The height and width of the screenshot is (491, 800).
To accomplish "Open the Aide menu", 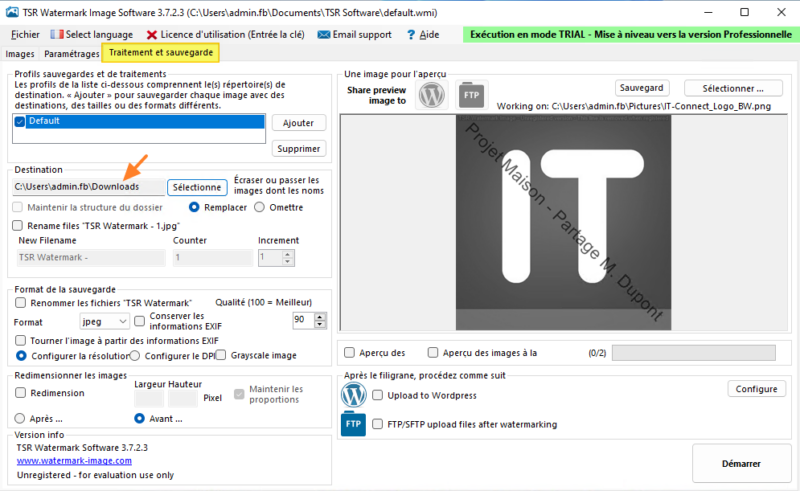I will click(429, 34).
